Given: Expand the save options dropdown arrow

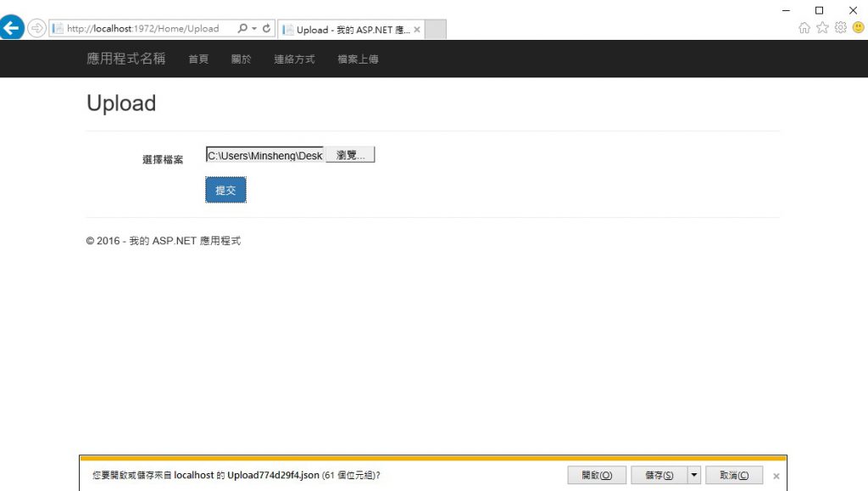Looking at the screenshot, I should click(693, 476).
